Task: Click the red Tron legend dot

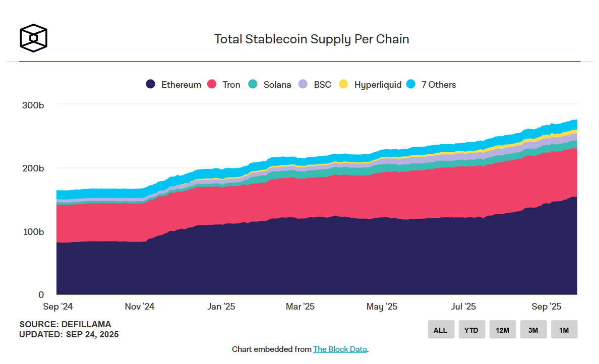Action: tap(212, 85)
